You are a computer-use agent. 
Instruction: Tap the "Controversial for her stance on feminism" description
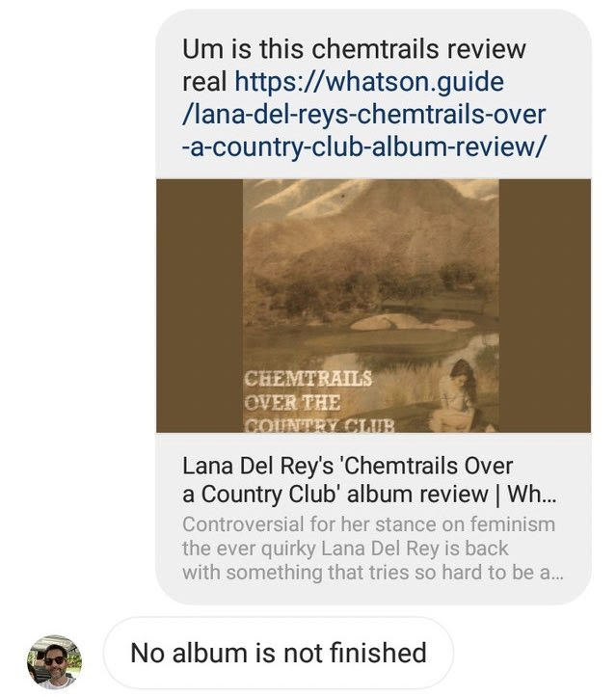(369, 523)
